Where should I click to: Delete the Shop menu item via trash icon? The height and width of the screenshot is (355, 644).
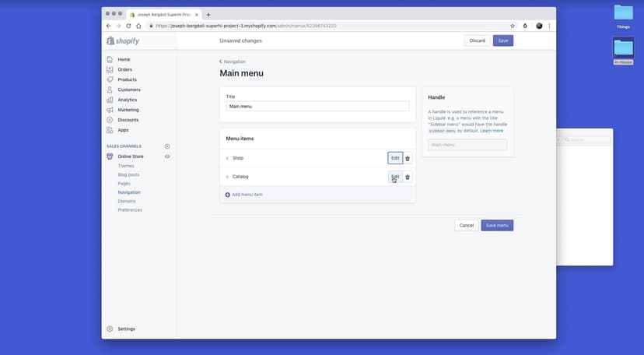tap(408, 158)
